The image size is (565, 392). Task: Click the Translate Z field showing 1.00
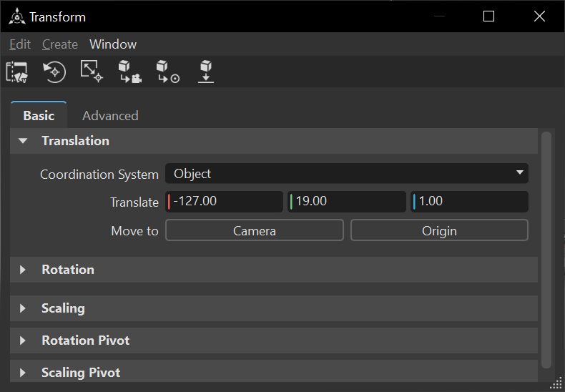[x=469, y=202]
